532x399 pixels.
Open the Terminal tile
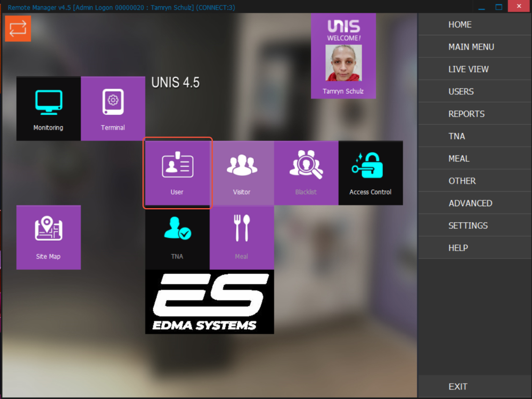click(113, 109)
